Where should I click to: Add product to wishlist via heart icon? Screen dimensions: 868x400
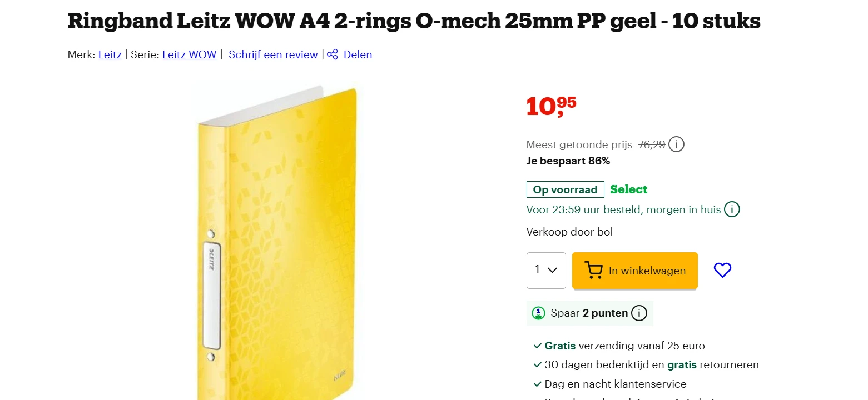pos(722,270)
